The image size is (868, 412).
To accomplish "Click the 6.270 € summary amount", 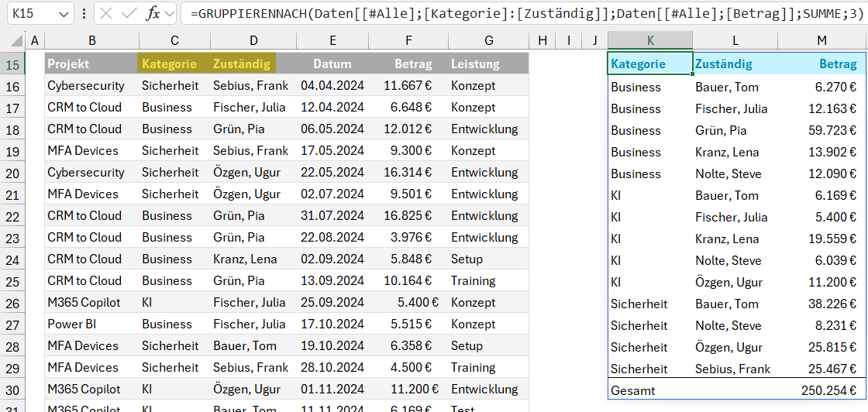I will [x=822, y=88].
